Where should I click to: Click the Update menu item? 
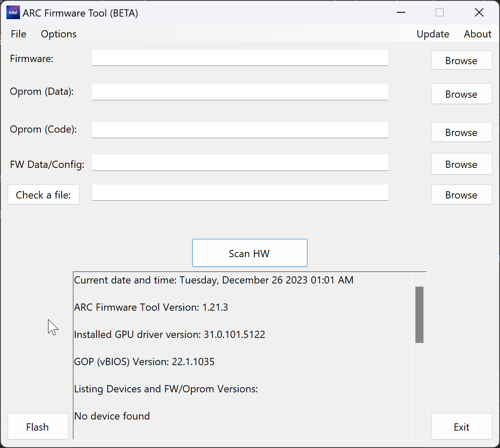(433, 34)
